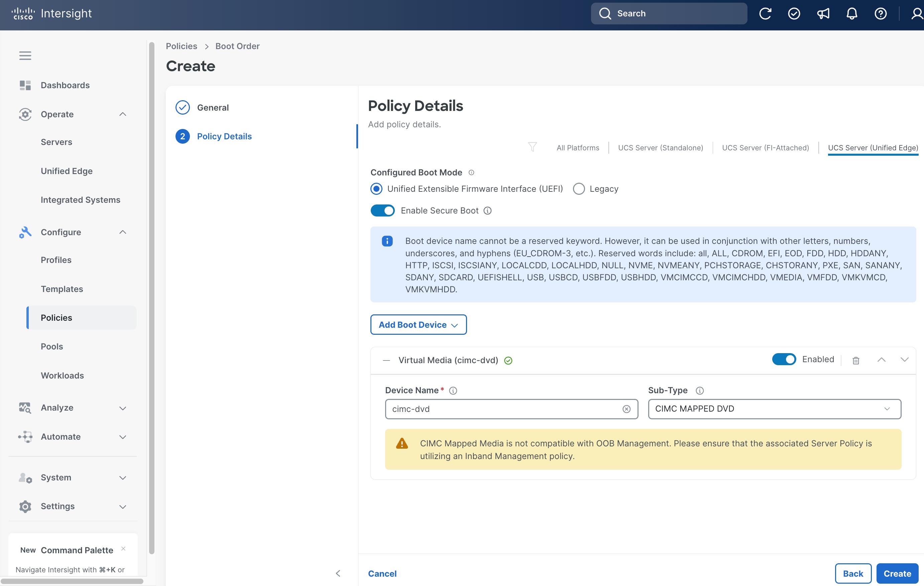Click the System section icon
Viewport: 924px width, 586px height.
pyautogui.click(x=25, y=477)
